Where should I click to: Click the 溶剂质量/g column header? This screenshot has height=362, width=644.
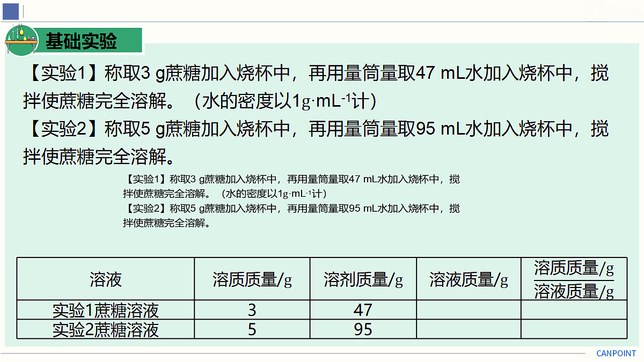363,279
